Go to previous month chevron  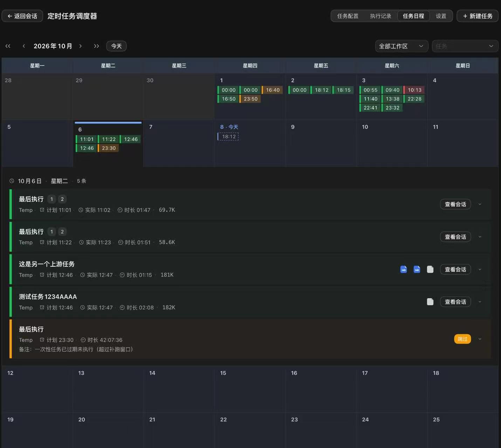23,46
